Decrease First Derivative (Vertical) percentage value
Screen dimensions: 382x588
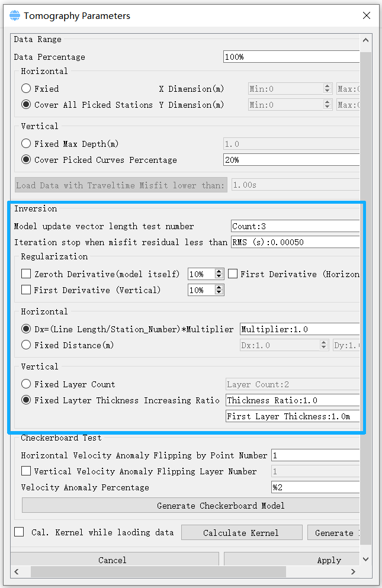pyautogui.click(x=219, y=293)
